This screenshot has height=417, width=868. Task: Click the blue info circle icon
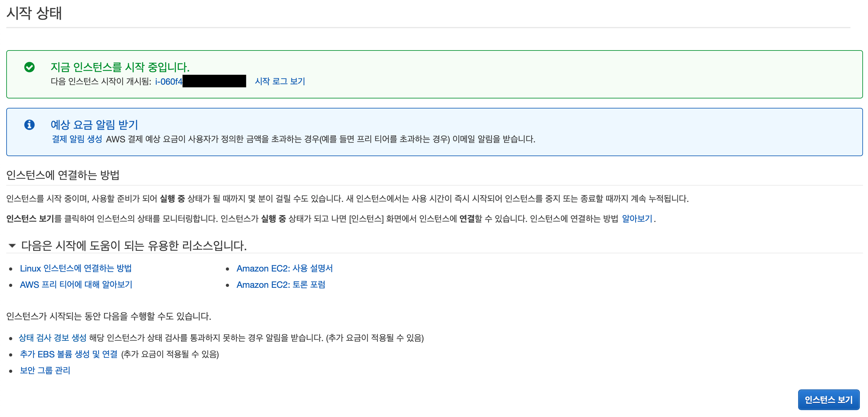pos(29,125)
